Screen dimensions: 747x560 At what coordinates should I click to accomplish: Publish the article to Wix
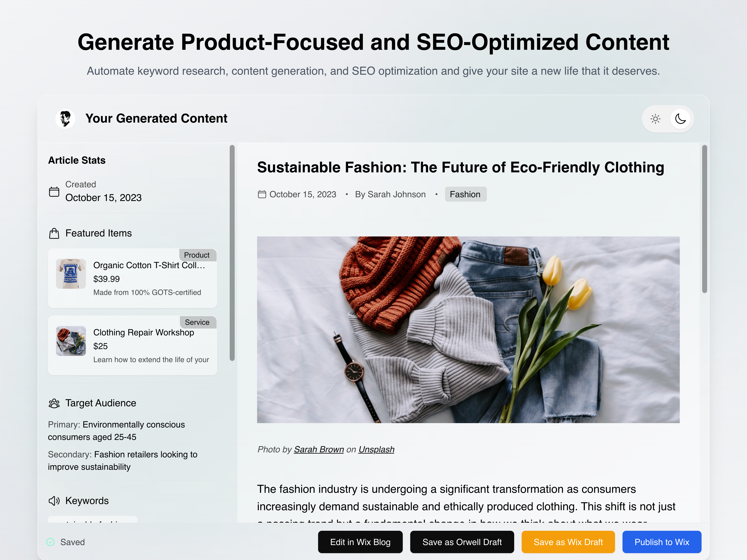coord(662,542)
